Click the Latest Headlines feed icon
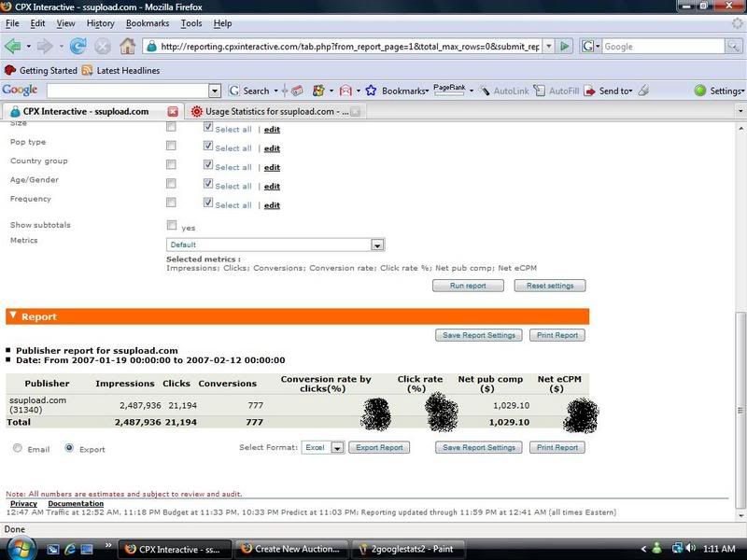 point(87,70)
